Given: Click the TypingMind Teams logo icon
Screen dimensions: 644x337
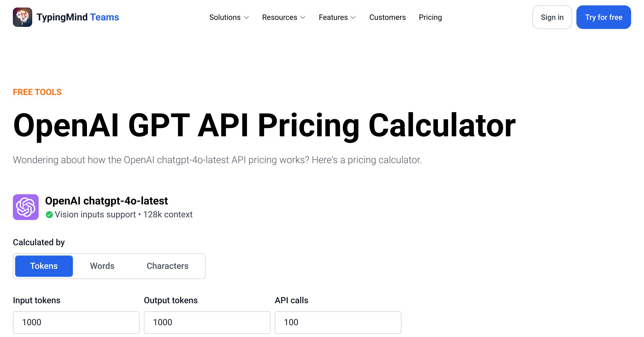Looking at the screenshot, I should point(23,17).
